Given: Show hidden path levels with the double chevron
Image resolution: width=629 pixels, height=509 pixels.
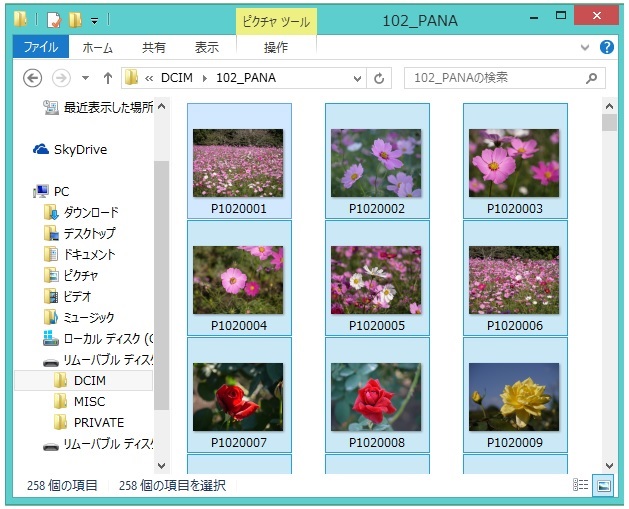Looking at the screenshot, I should (x=149, y=78).
